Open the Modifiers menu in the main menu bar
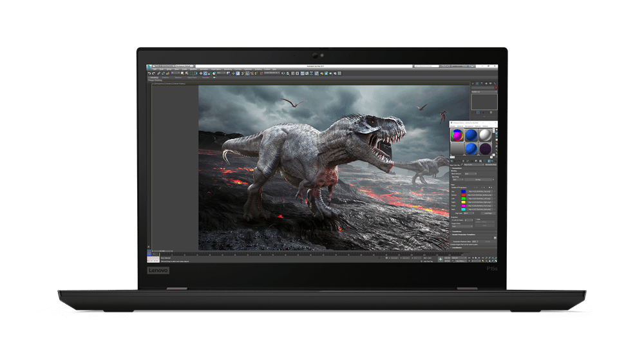 point(193,69)
